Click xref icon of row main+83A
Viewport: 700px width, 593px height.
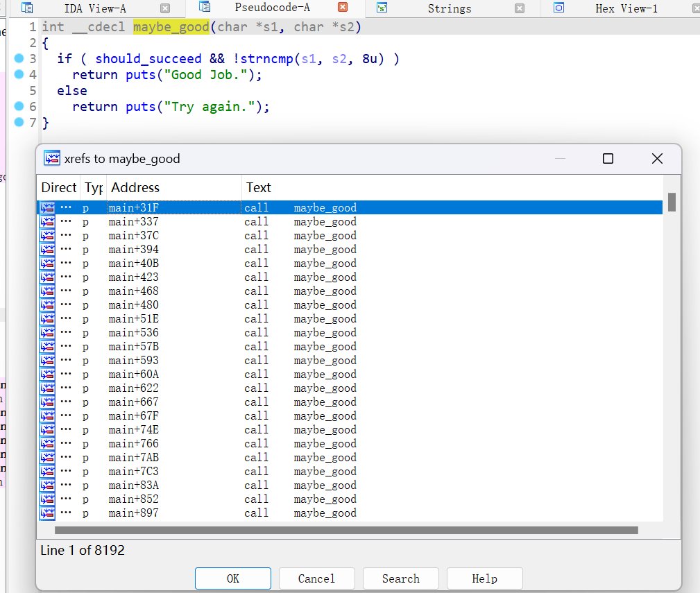47,485
